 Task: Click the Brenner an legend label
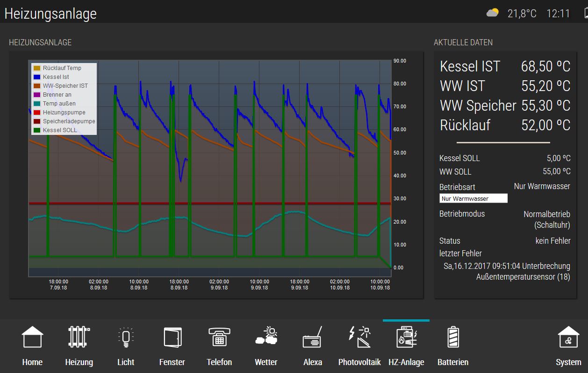(57, 95)
